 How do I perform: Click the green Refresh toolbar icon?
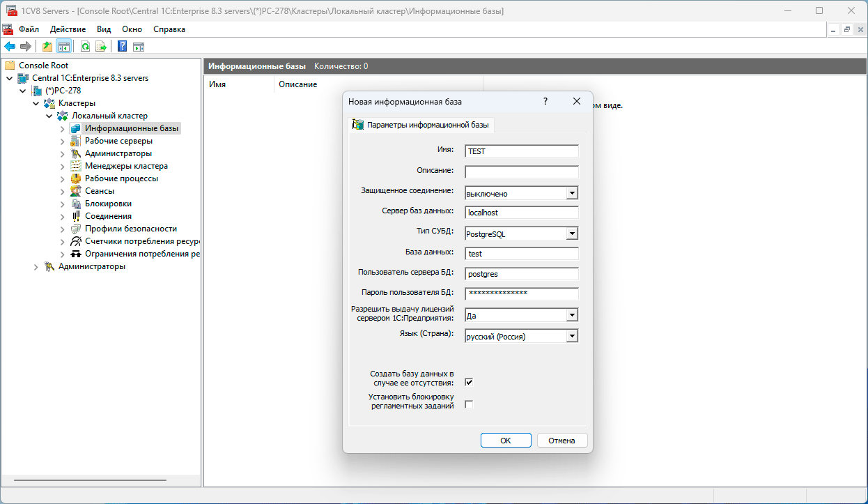[85, 47]
